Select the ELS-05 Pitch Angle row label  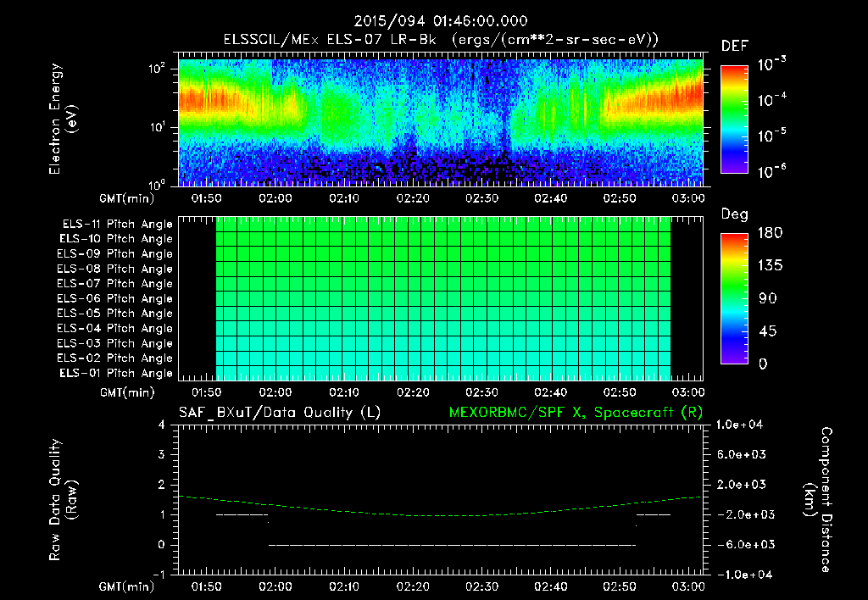[x=115, y=314]
